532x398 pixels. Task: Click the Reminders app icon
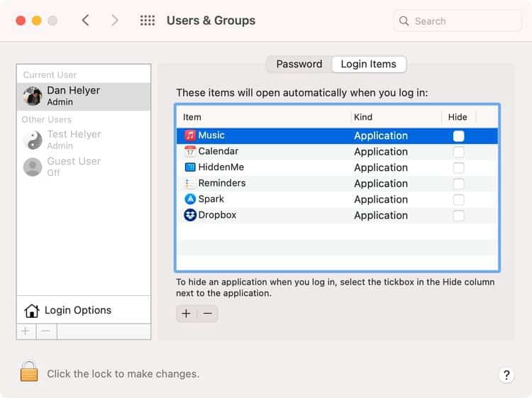pyautogui.click(x=190, y=183)
